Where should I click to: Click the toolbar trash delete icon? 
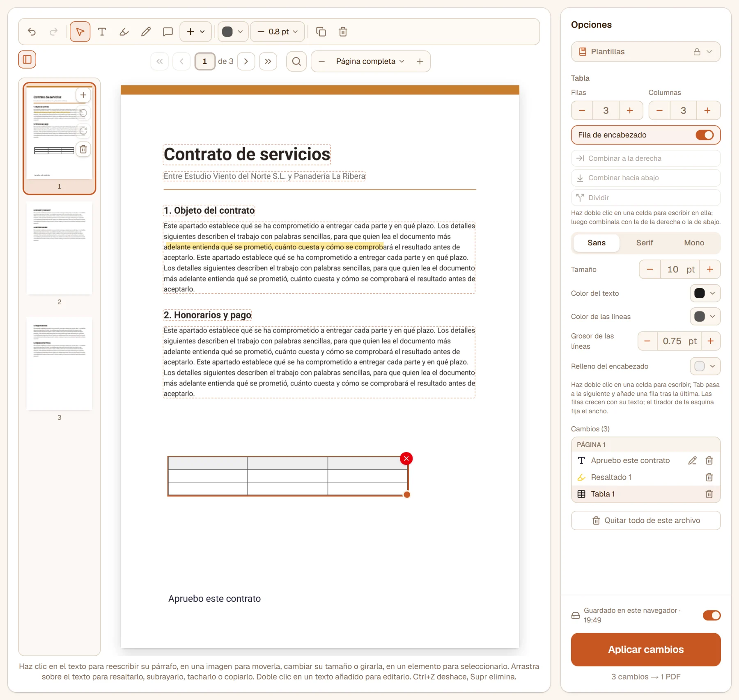tap(343, 32)
